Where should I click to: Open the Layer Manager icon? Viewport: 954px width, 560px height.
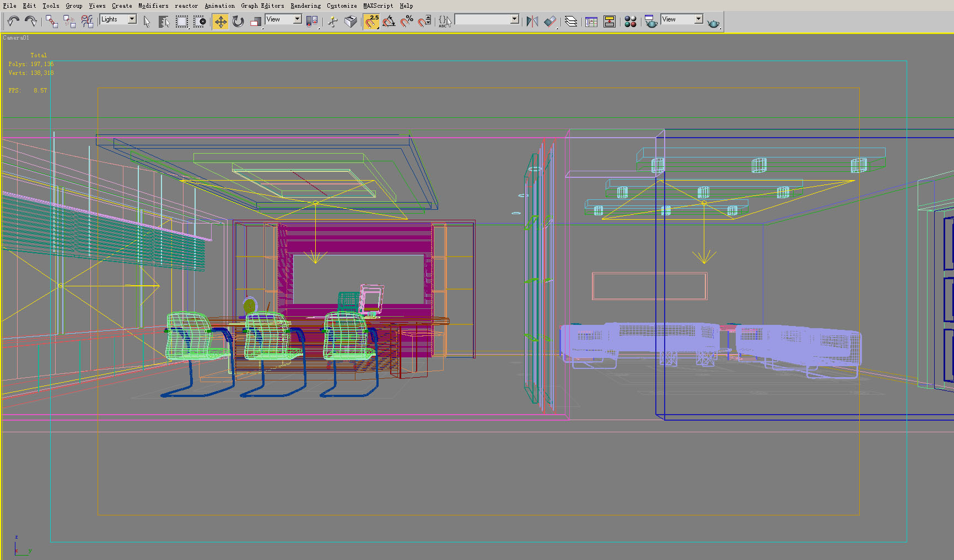pyautogui.click(x=571, y=21)
